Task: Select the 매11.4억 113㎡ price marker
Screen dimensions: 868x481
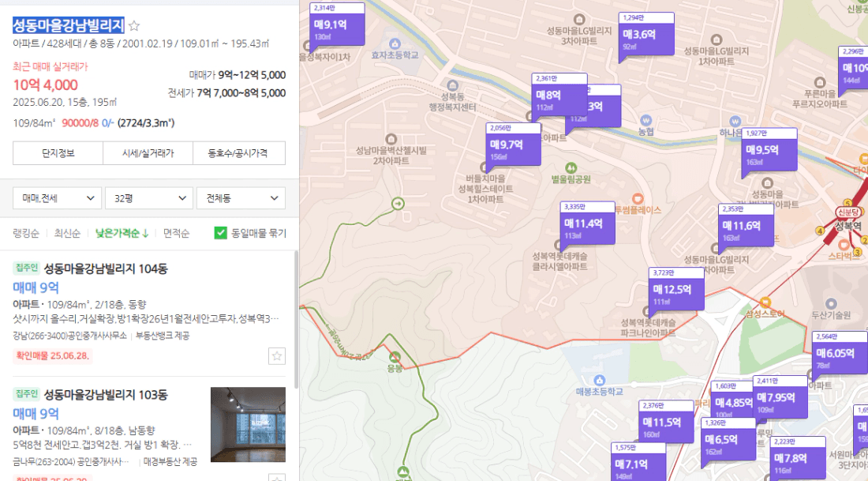Action: coord(588,224)
